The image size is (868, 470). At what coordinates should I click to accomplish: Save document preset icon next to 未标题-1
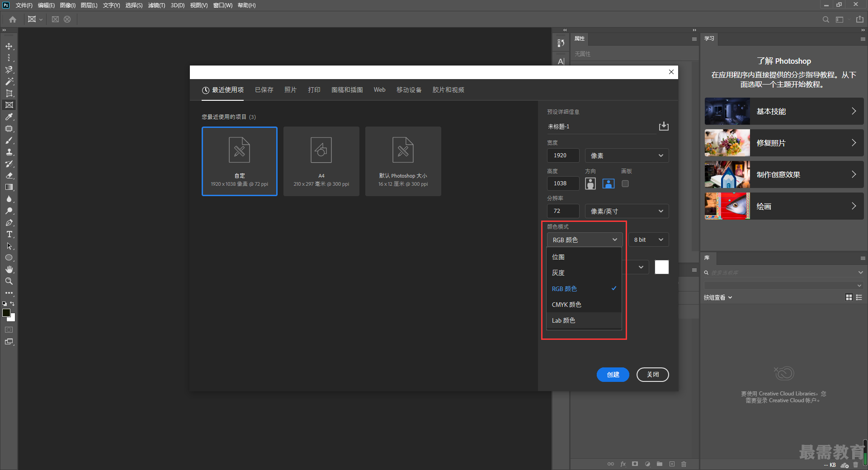click(x=664, y=126)
